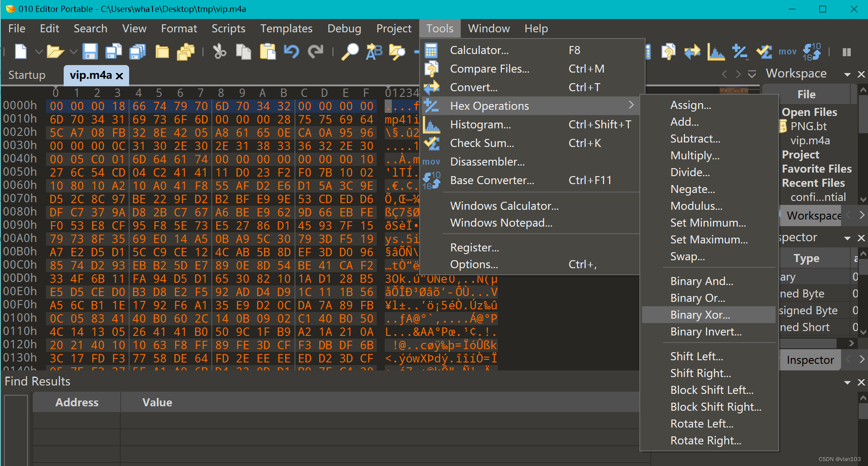Image resolution: width=868 pixels, height=466 pixels.
Task: Click the Redo arrow icon
Action: point(315,51)
